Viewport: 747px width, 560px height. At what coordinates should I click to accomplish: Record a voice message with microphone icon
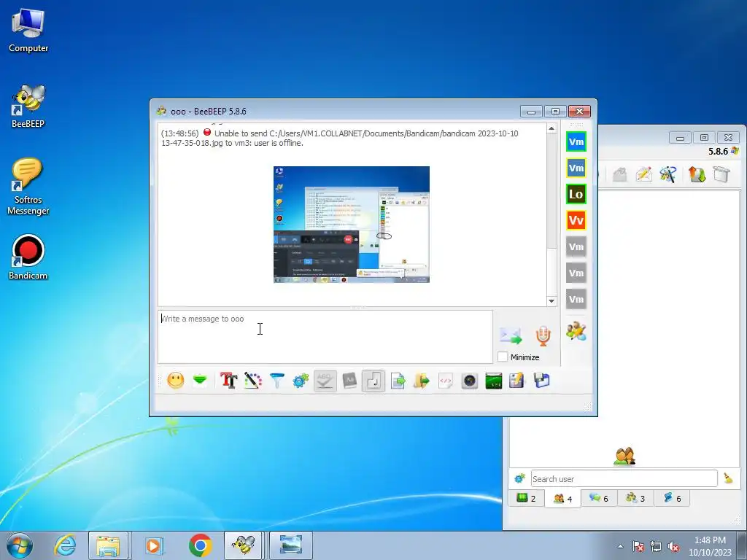coord(543,335)
